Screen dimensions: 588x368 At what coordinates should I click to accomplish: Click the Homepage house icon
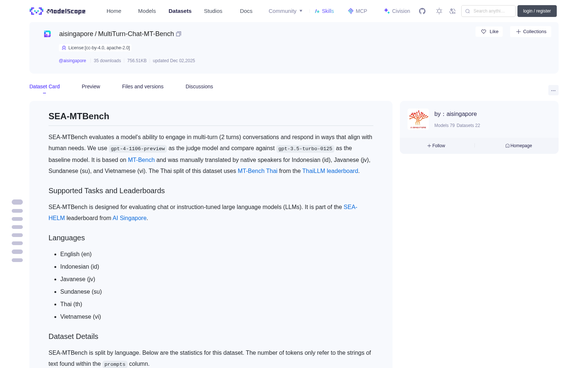coord(508,146)
